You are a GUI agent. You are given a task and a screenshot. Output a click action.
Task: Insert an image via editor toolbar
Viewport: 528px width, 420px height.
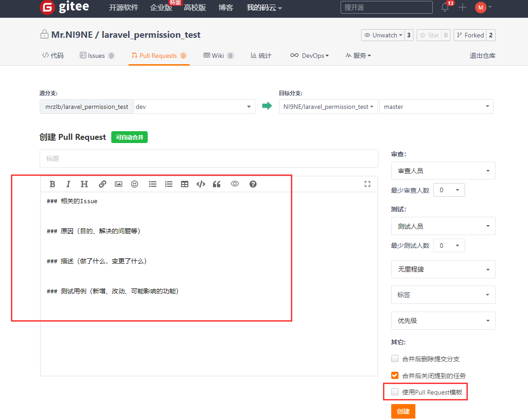click(x=119, y=184)
